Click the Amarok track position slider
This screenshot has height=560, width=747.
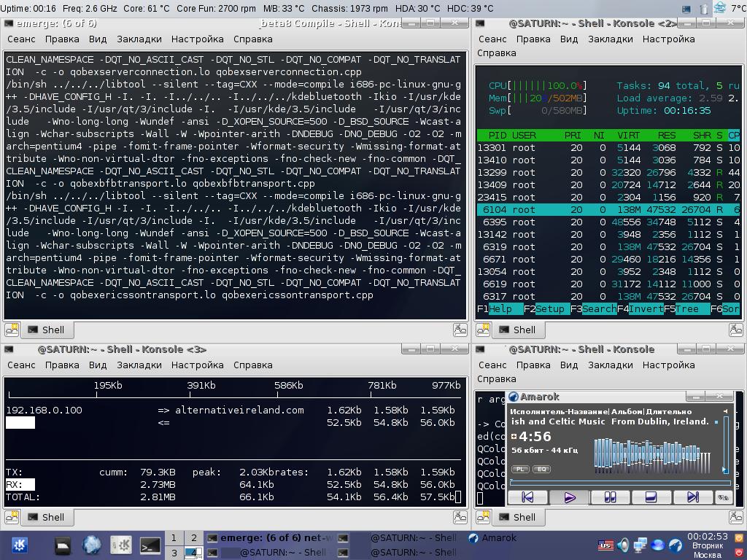[x=620, y=482]
